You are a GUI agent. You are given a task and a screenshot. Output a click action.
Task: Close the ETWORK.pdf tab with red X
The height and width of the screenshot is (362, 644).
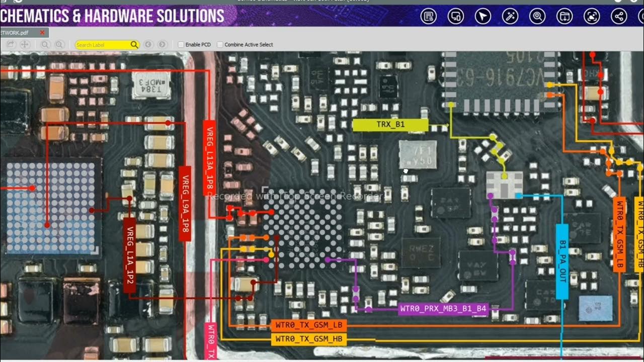click(x=42, y=33)
